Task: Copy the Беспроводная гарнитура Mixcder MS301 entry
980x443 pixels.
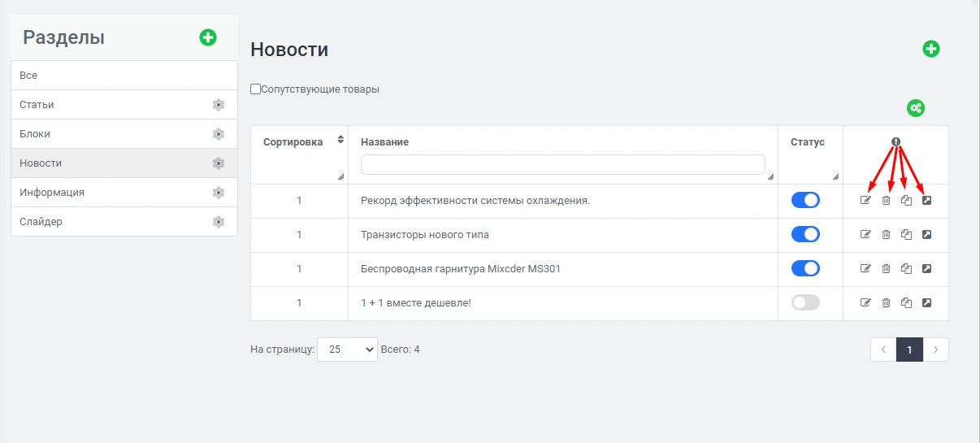Action: tap(907, 269)
